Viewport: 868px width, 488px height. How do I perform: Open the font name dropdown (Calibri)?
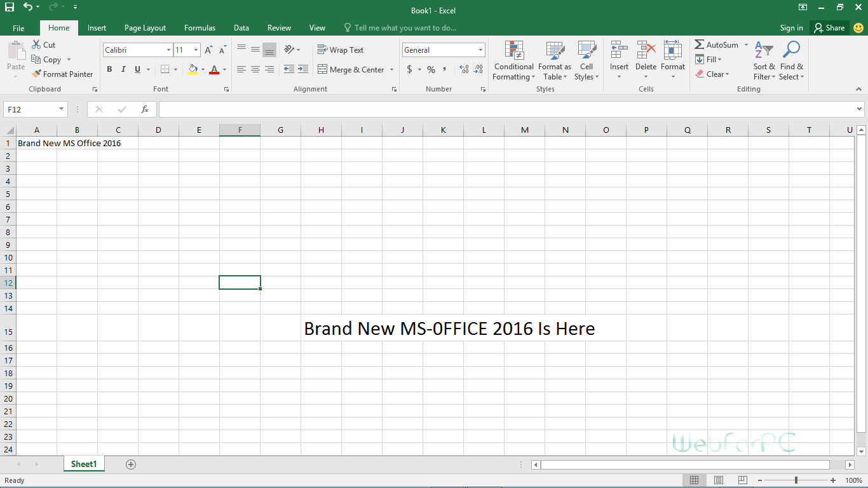click(x=168, y=50)
